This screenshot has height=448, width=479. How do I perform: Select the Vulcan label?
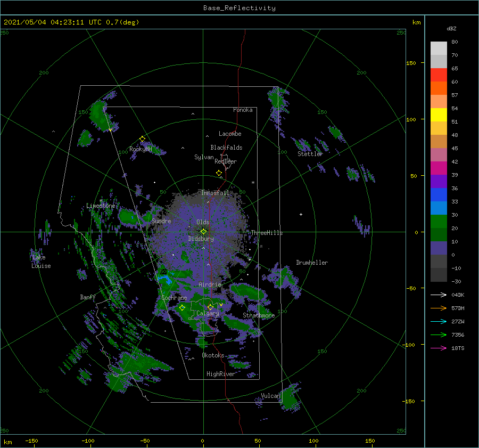coord(270,396)
